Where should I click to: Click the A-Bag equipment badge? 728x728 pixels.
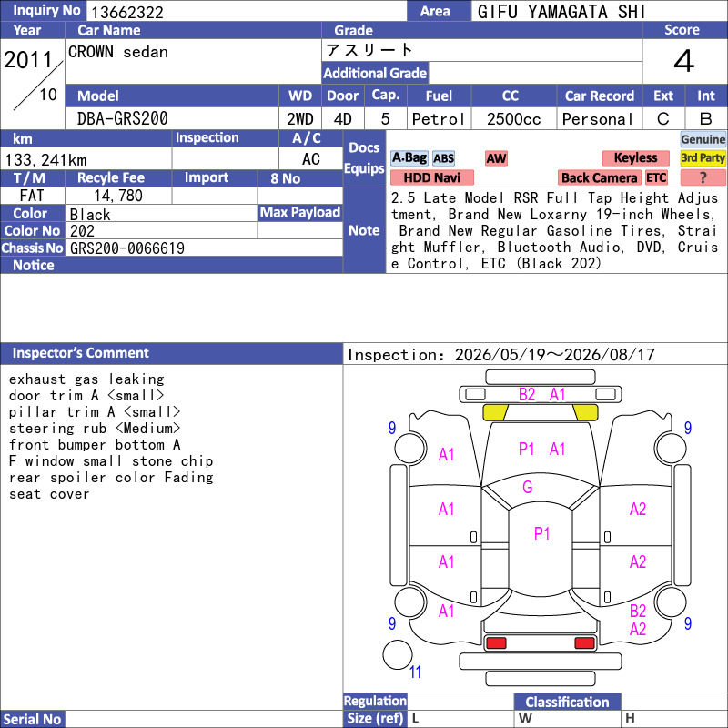(x=409, y=157)
